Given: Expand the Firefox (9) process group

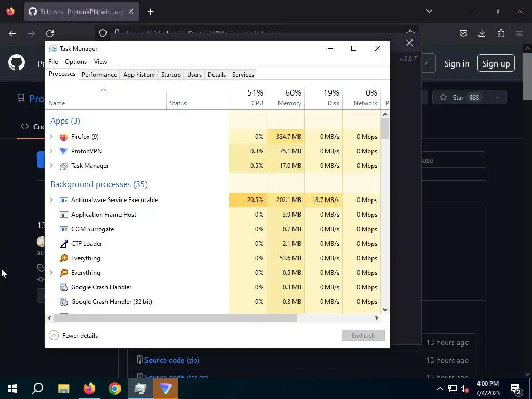Looking at the screenshot, I should point(51,137).
